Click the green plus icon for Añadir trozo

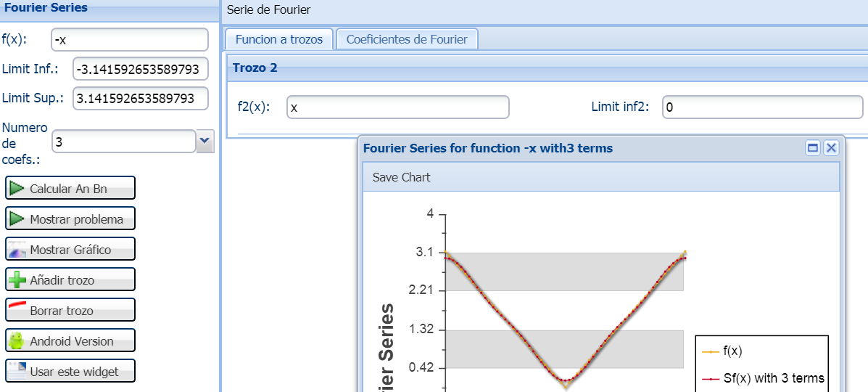(17, 280)
